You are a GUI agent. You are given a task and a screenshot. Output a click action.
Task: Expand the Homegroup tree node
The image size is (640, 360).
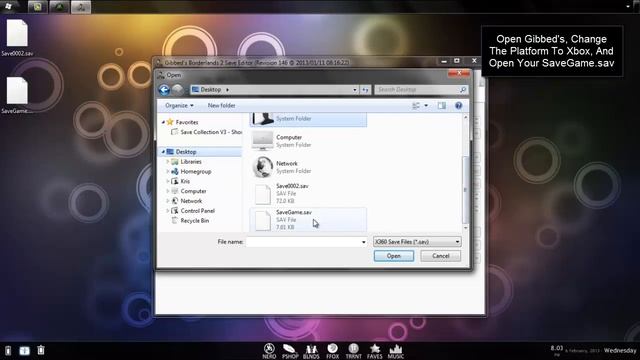[168, 171]
